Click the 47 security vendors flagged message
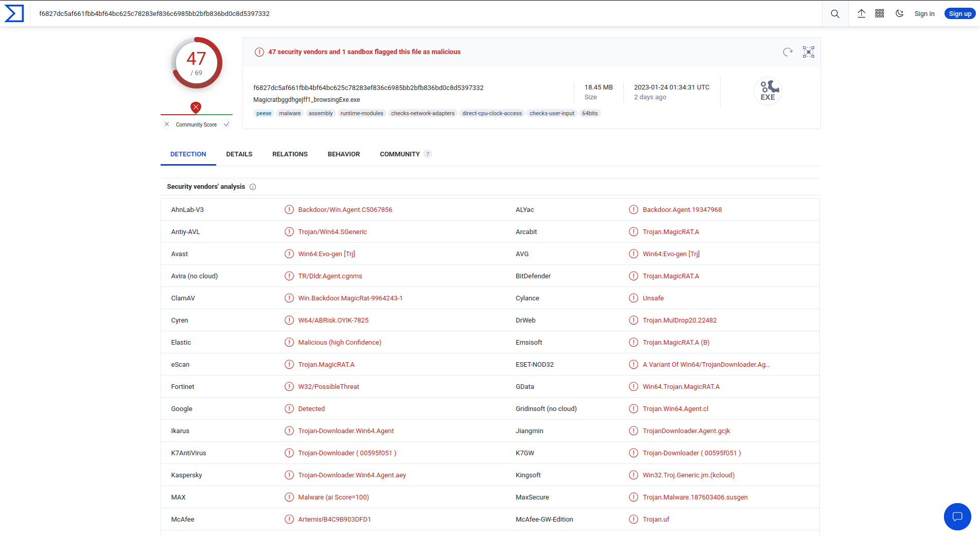Image resolution: width=980 pixels, height=536 pixels. 364,52
